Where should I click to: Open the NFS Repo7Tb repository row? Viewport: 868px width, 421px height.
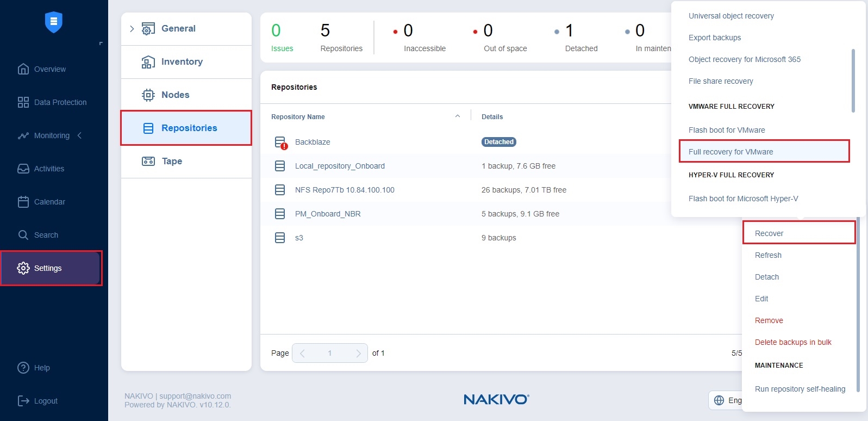point(345,190)
